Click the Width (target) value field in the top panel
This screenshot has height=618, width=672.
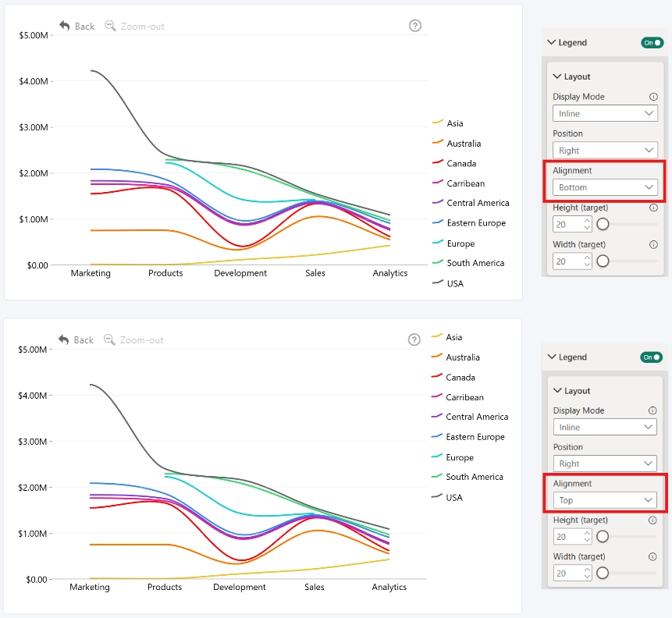pyautogui.click(x=572, y=261)
